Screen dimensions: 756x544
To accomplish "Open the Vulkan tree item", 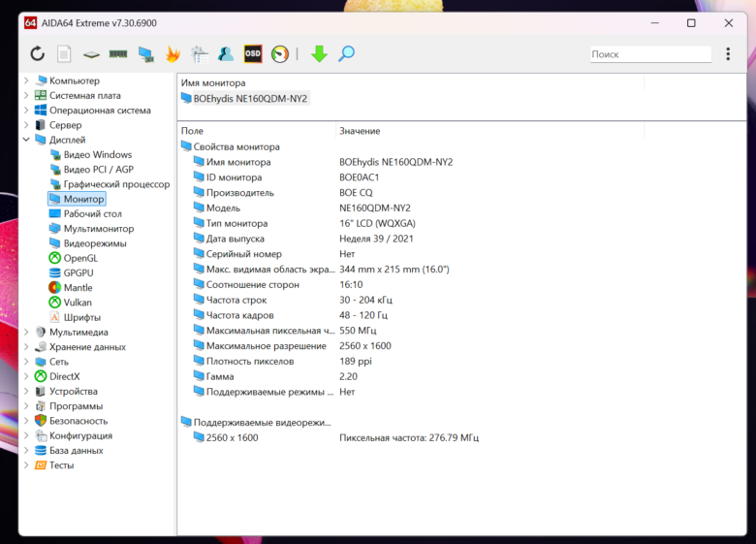I will 71,303.
